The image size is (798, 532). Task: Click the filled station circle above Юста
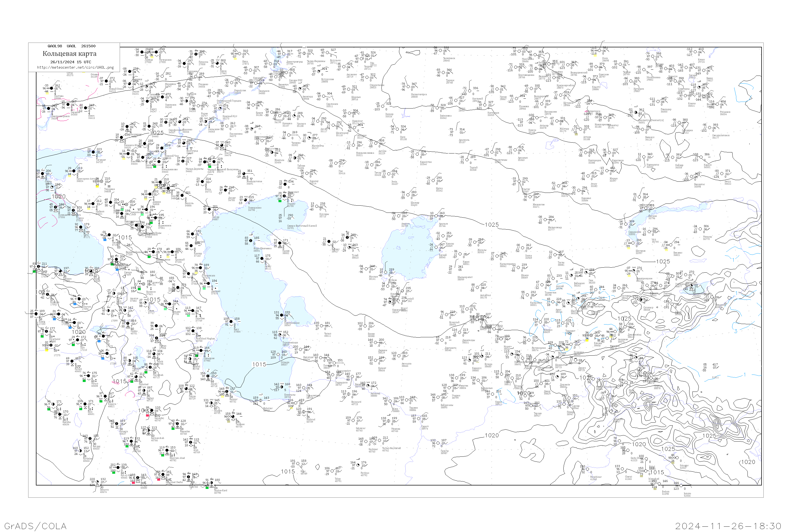(x=202, y=182)
